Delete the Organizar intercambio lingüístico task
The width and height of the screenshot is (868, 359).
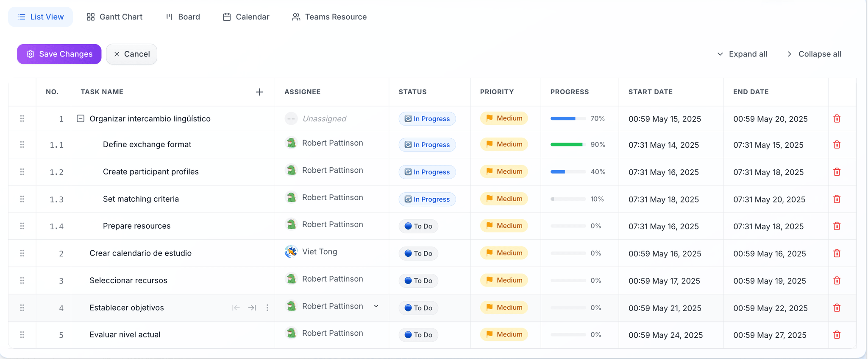click(837, 118)
